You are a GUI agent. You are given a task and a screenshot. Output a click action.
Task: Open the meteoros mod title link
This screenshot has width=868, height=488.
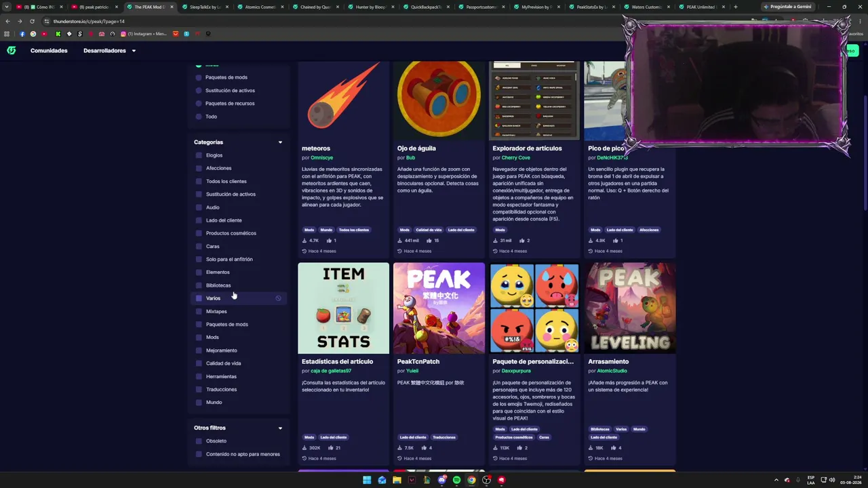point(316,148)
